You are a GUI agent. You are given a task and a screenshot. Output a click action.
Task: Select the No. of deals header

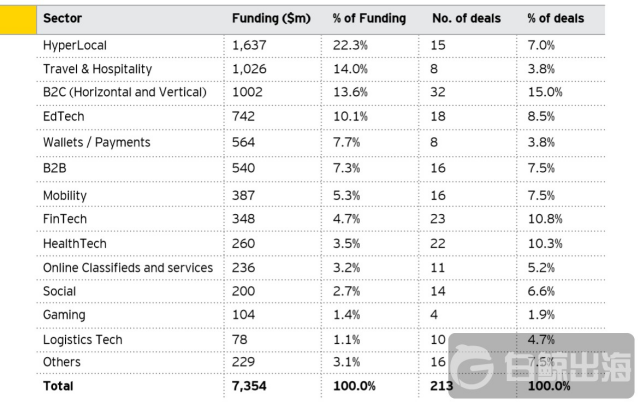click(465, 19)
